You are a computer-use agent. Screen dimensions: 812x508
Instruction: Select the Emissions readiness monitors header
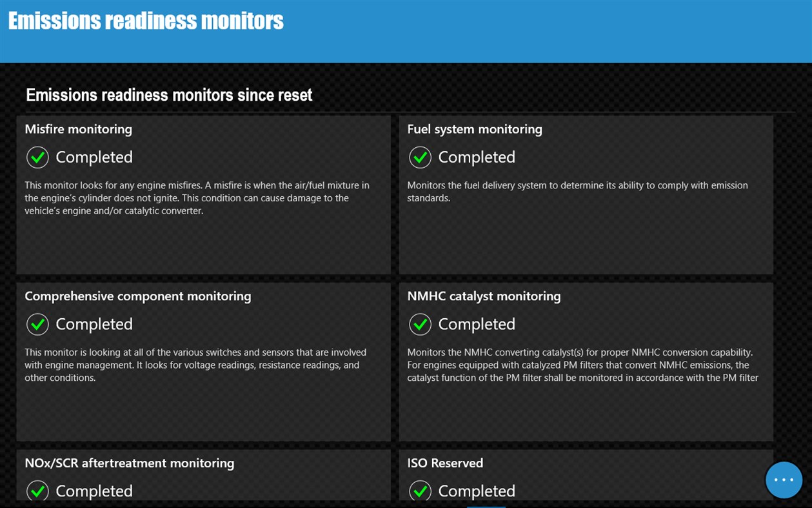145,20
